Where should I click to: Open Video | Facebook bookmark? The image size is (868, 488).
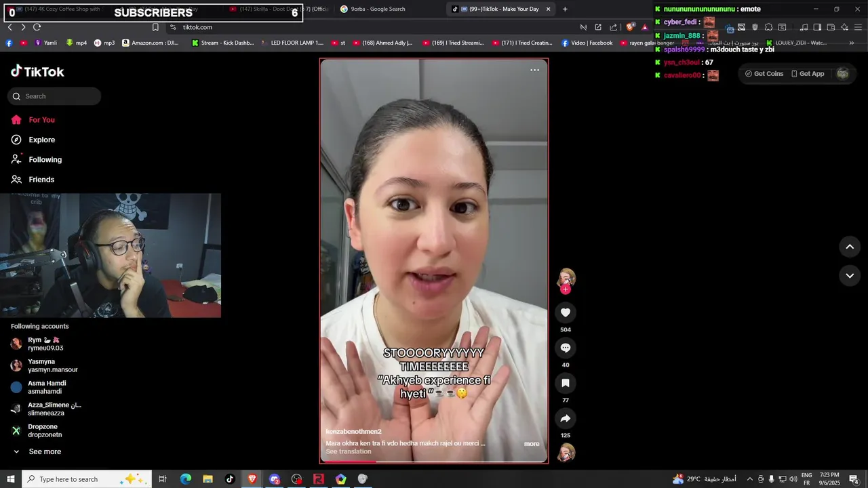[x=587, y=43]
